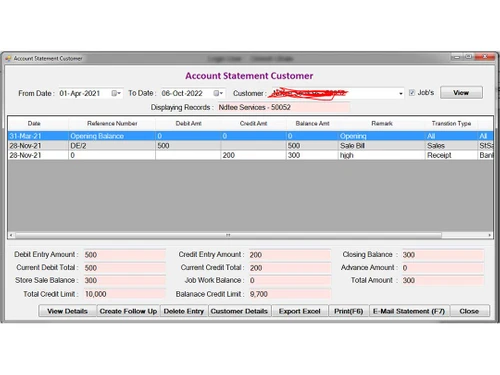Click the View Details button
500x375 pixels.
[x=67, y=311]
